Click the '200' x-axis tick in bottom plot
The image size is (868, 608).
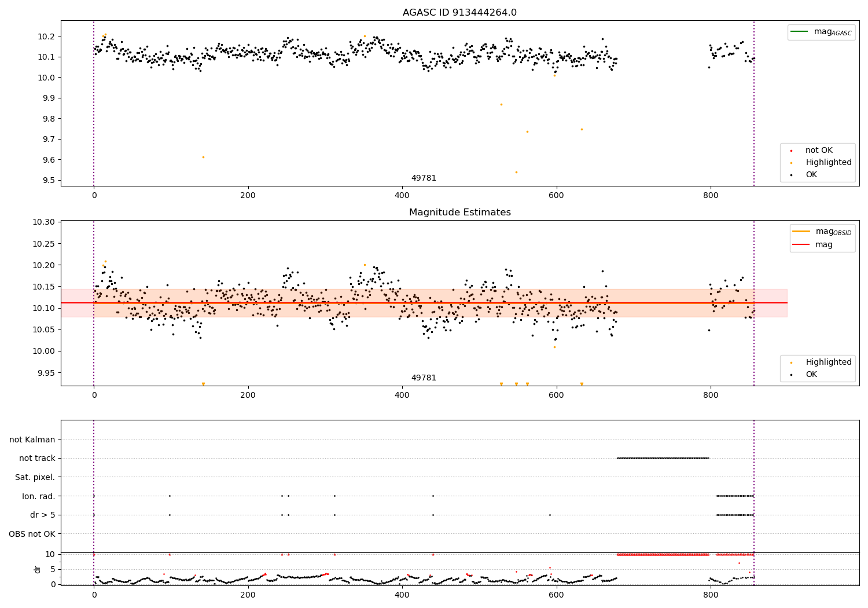point(248,595)
